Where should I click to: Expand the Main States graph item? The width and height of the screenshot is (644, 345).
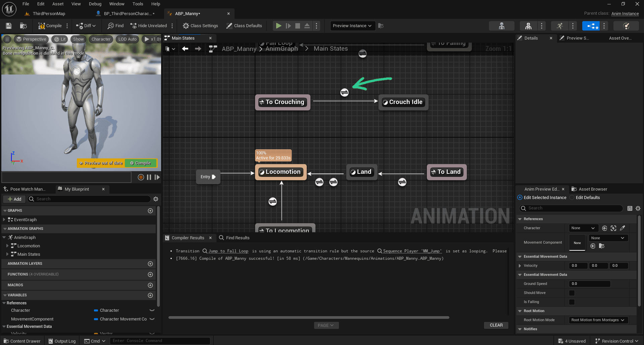(7, 254)
